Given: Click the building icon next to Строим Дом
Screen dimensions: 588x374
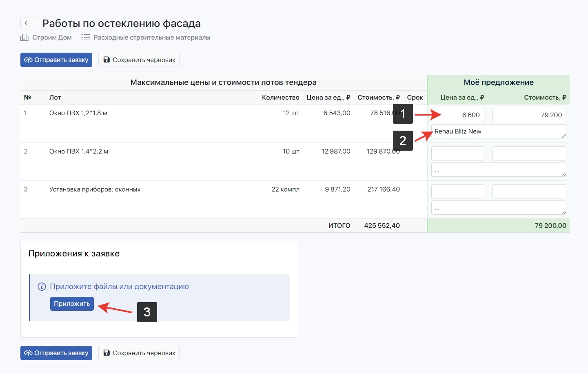Looking at the screenshot, I should [24, 38].
